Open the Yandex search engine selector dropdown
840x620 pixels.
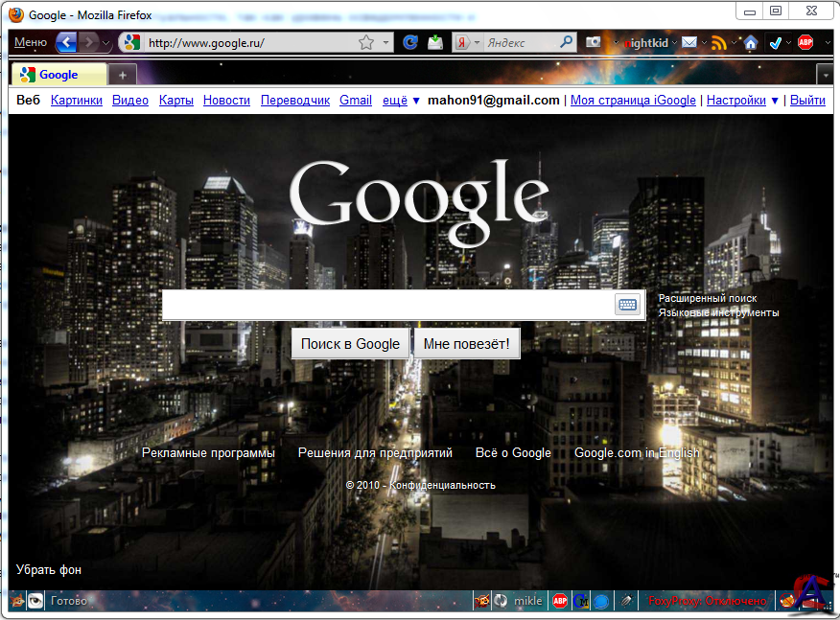pos(466,42)
